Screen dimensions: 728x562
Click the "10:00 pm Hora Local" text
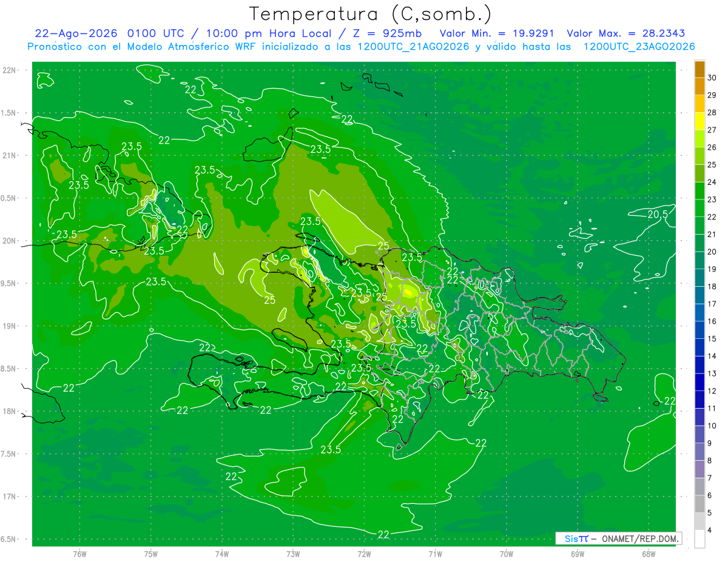pyautogui.click(x=269, y=33)
